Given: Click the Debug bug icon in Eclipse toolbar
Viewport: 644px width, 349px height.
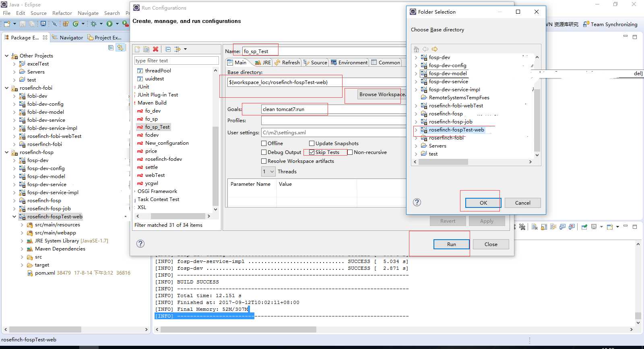Looking at the screenshot, I should pos(94,24).
